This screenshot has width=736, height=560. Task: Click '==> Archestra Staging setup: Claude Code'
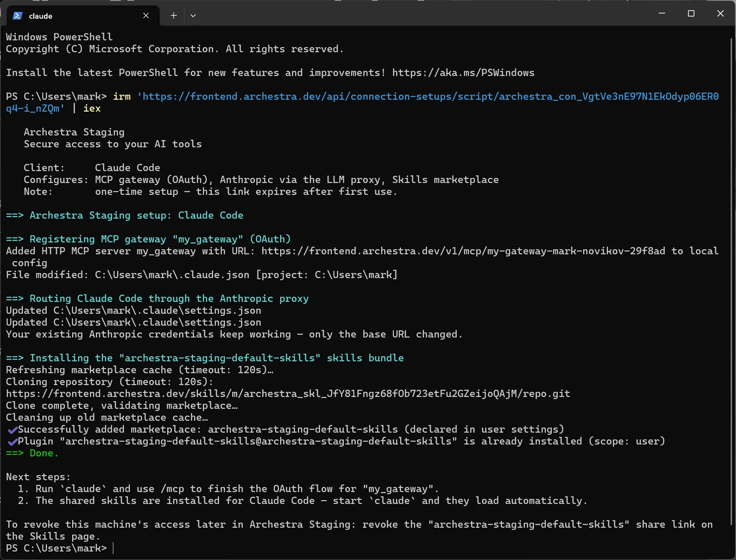(x=125, y=215)
